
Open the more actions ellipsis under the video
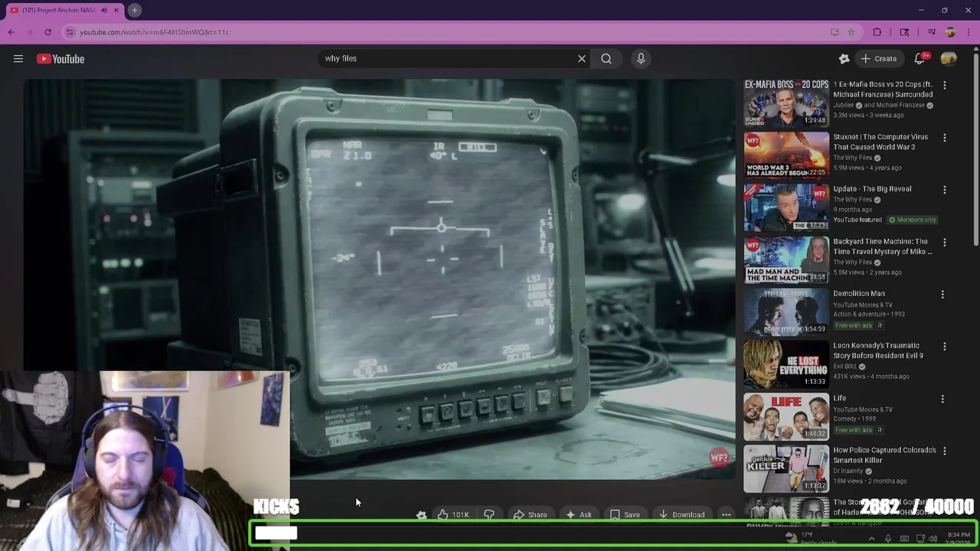tap(726, 514)
